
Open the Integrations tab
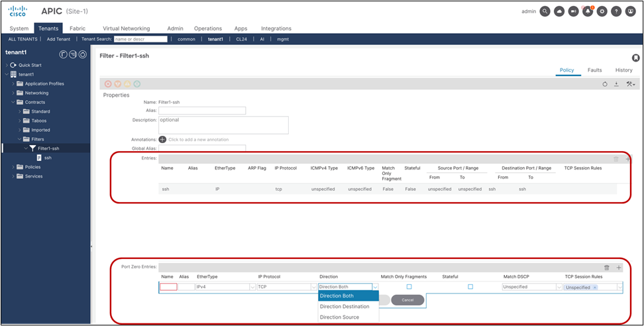point(276,28)
